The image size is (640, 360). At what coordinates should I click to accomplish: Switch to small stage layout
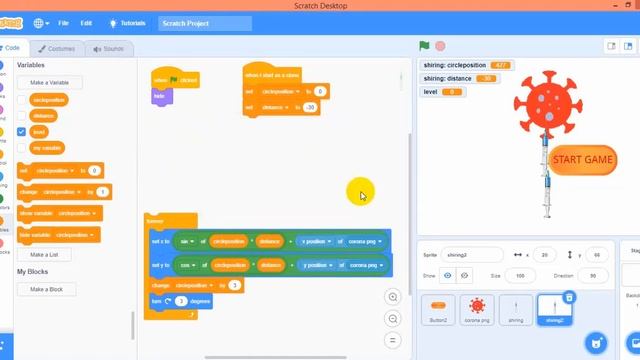(x=611, y=46)
